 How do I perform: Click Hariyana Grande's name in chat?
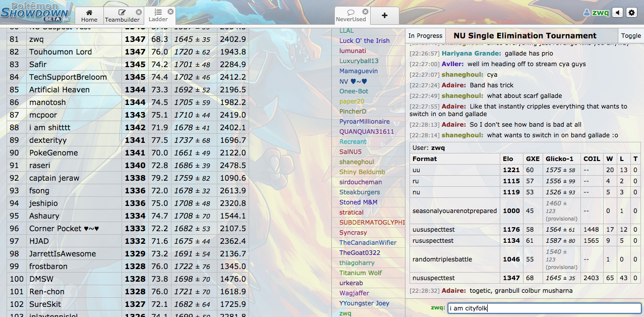point(471,54)
